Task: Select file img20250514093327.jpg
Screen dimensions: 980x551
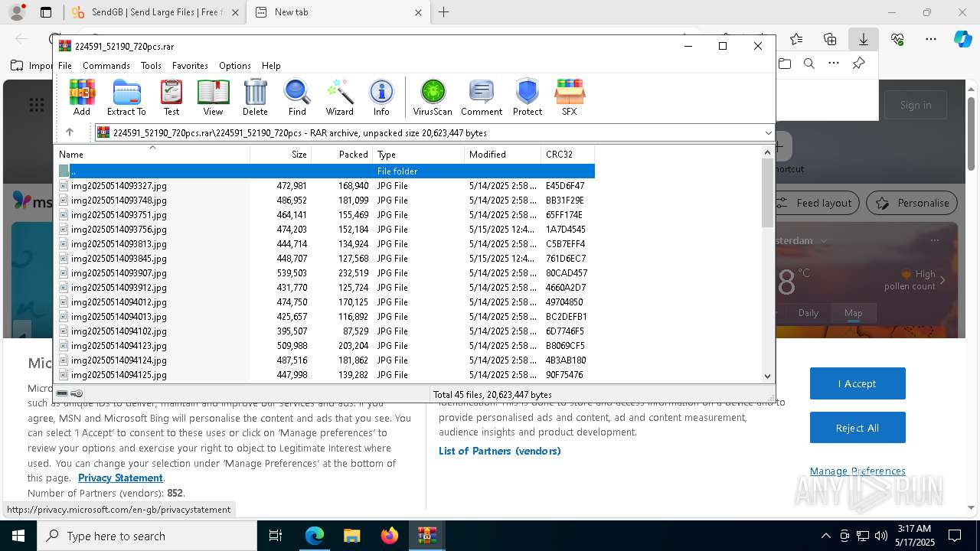Action: click(x=325, y=186)
